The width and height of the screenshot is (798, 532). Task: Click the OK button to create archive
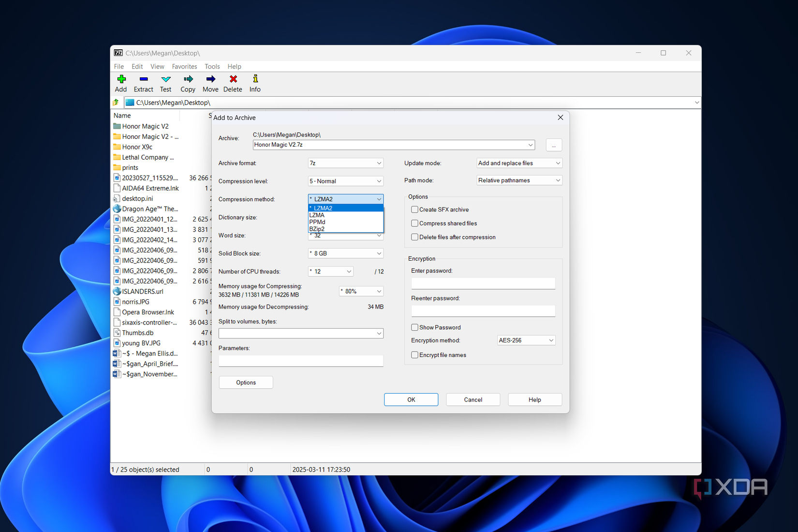411,399
